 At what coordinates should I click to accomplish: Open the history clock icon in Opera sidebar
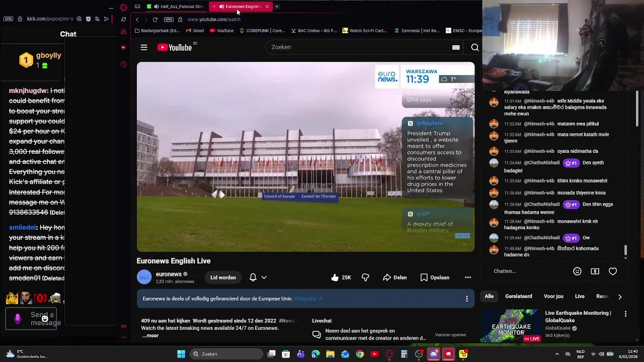(123, 64)
